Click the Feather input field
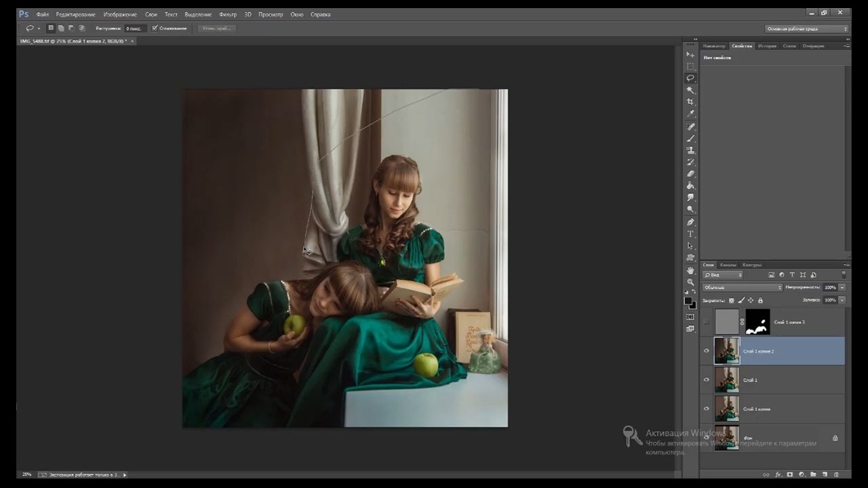The height and width of the screenshot is (488, 868). point(134,28)
